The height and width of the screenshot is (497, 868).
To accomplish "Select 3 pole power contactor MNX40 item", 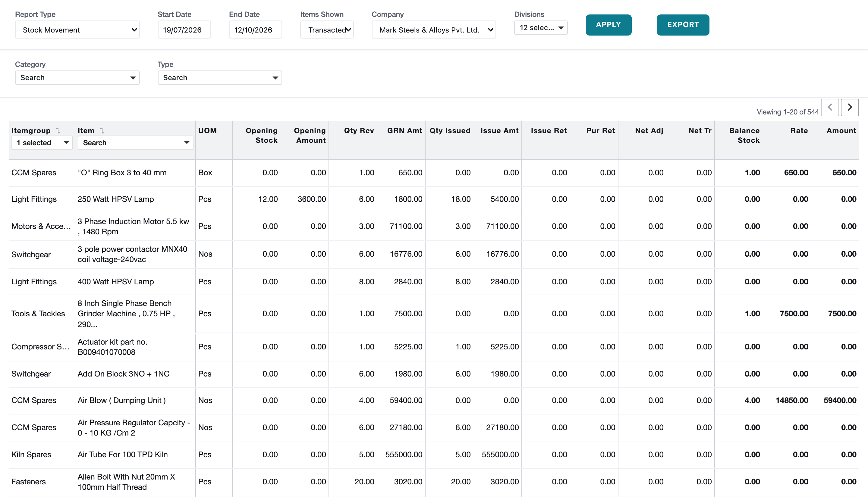I will (x=133, y=254).
